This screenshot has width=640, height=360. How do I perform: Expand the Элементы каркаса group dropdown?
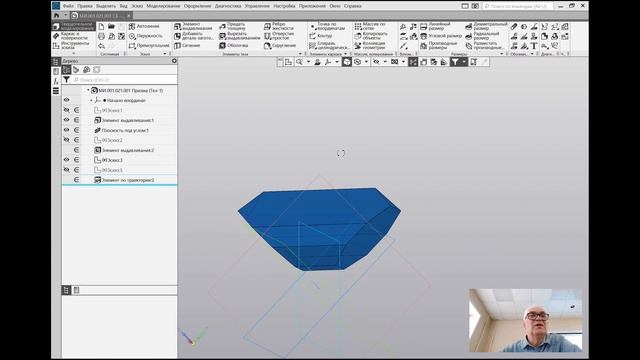point(345,54)
